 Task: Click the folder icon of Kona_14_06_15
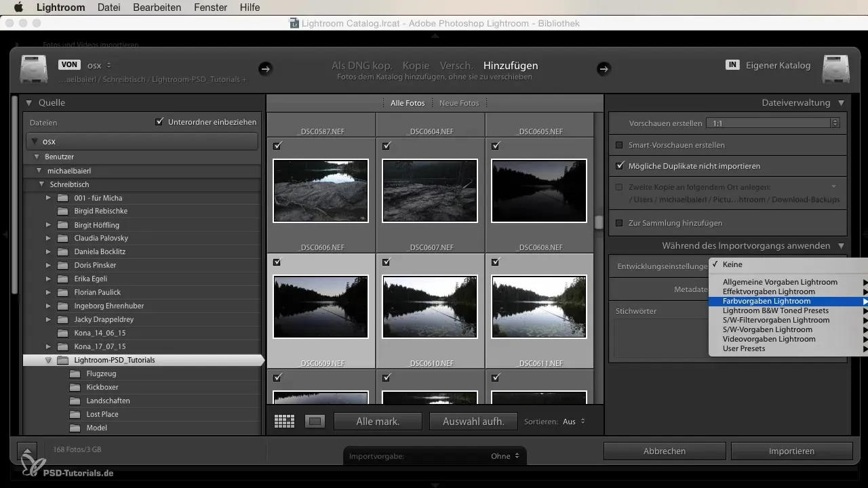[x=62, y=333]
